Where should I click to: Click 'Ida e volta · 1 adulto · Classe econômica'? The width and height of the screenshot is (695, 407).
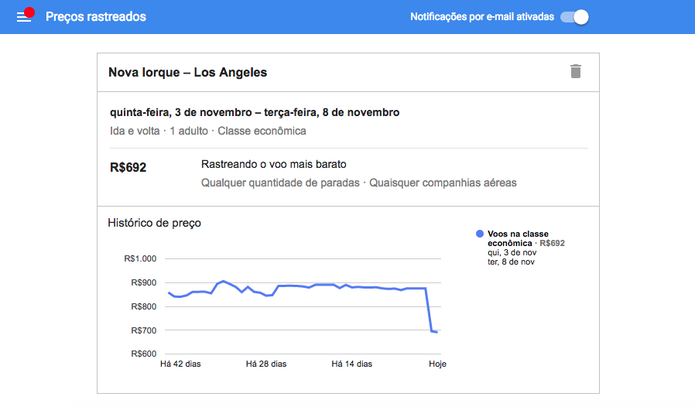coord(208,131)
